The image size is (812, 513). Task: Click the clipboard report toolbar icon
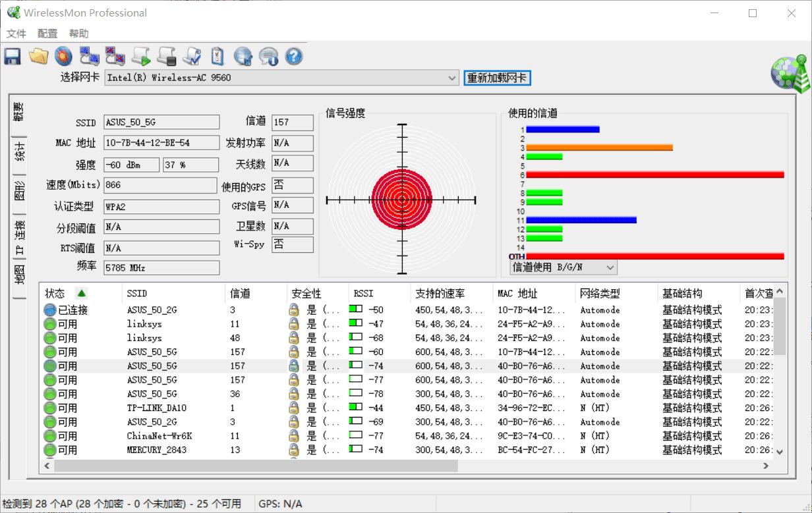(x=217, y=56)
